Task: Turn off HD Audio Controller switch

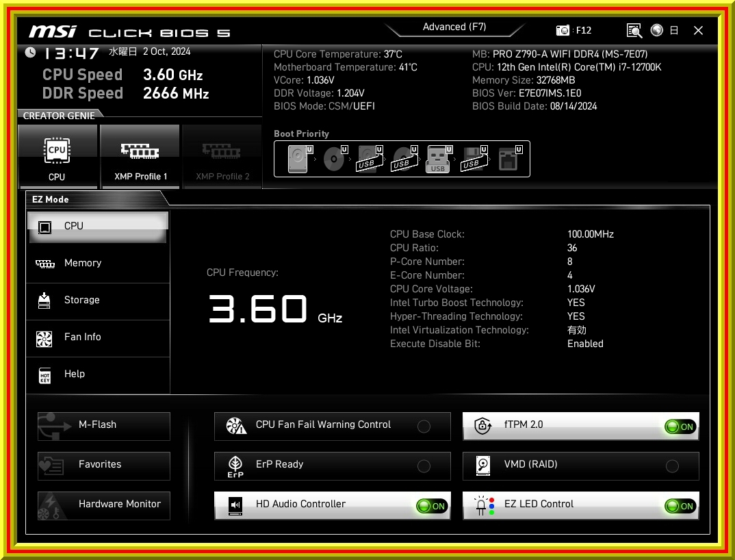Action: click(432, 506)
